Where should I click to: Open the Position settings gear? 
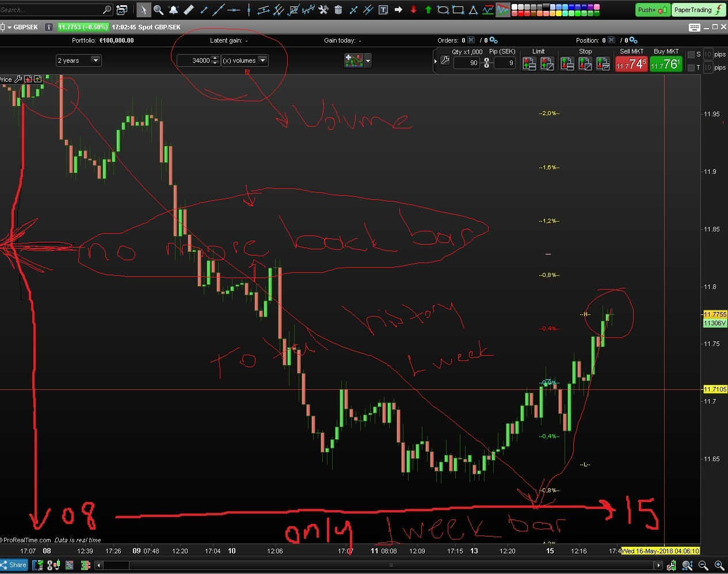pyautogui.click(x=633, y=40)
